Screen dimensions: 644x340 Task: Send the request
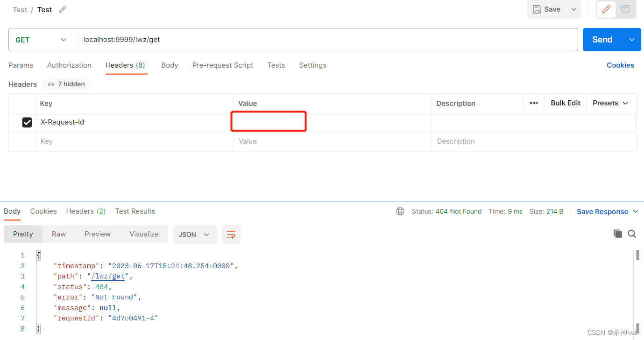tap(602, 40)
